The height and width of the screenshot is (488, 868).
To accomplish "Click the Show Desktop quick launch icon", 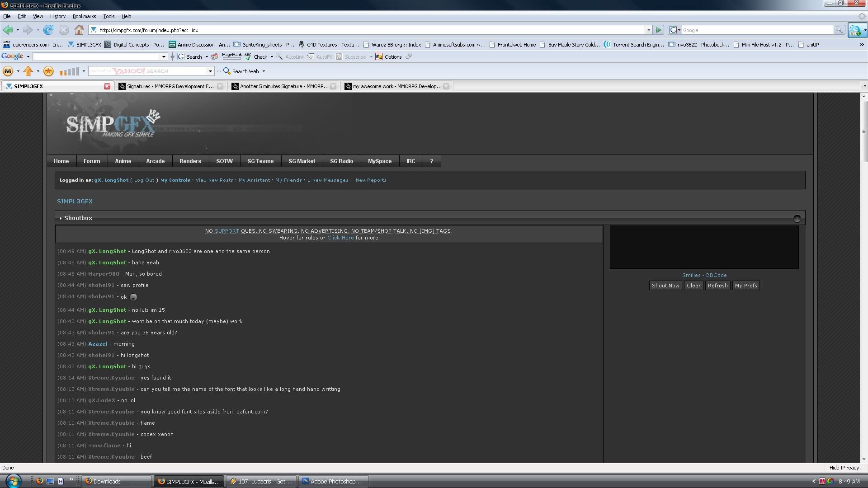I will click(x=50, y=481).
